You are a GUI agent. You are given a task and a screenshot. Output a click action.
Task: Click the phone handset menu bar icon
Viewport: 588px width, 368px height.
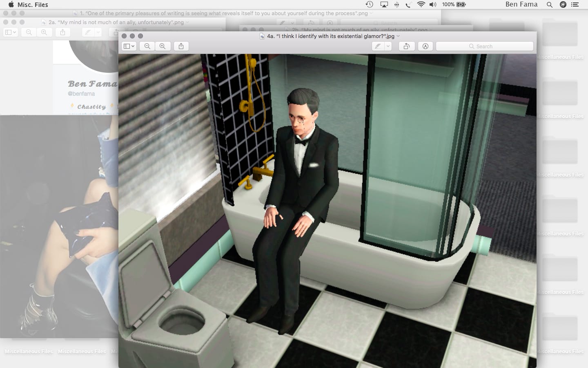[408, 4]
